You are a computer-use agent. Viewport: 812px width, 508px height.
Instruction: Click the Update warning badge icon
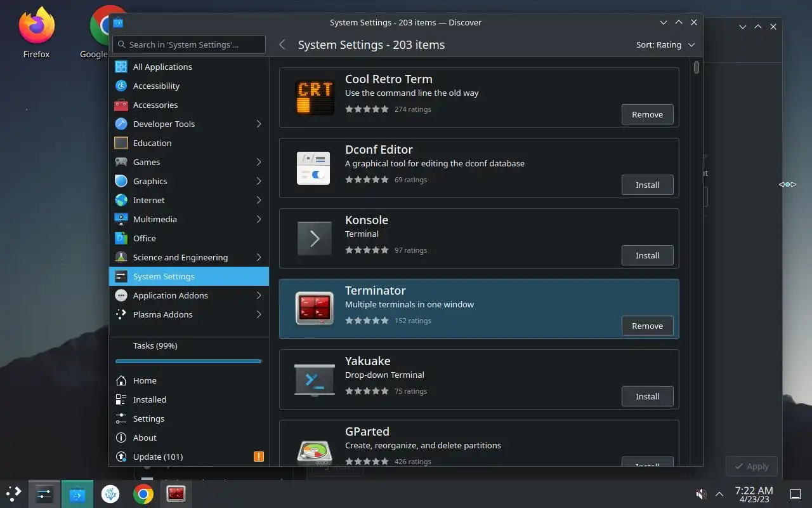(x=258, y=457)
